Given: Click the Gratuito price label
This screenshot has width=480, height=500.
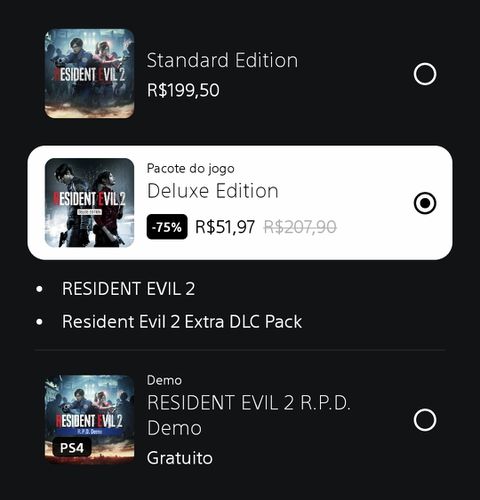Looking at the screenshot, I should tap(180, 458).
